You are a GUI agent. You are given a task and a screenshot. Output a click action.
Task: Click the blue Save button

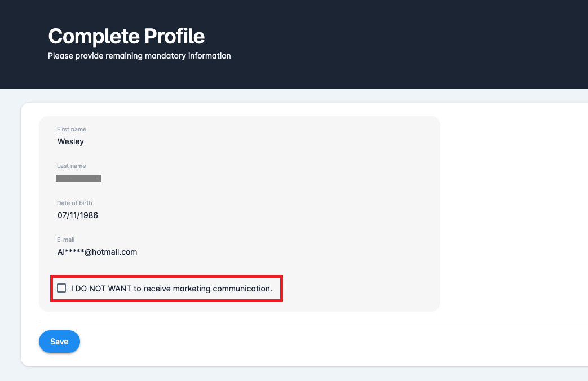point(59,342)
